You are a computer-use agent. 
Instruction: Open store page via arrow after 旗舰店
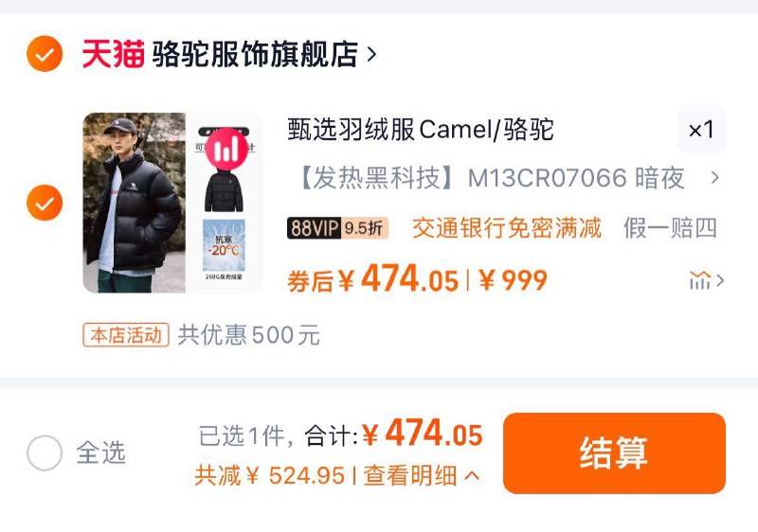(371, 54)
